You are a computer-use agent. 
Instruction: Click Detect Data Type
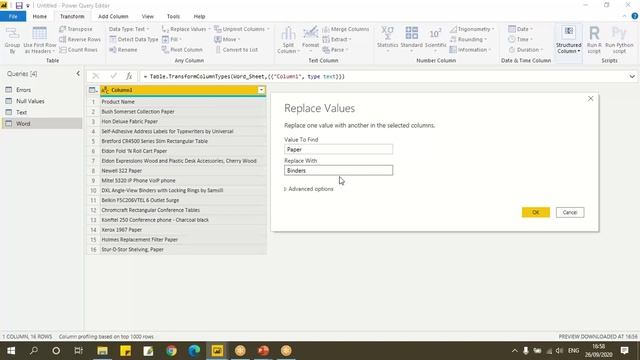pos(133,39)
